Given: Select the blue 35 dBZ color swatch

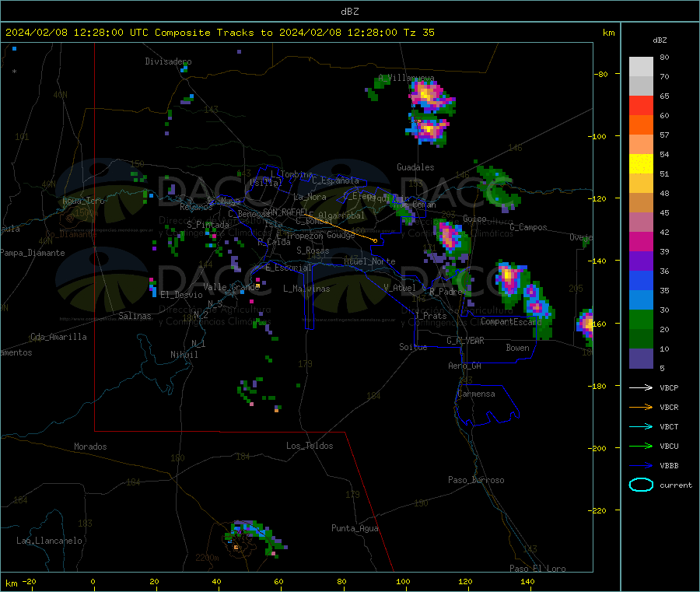Looking at the screenshot, I should coord(641,280).
